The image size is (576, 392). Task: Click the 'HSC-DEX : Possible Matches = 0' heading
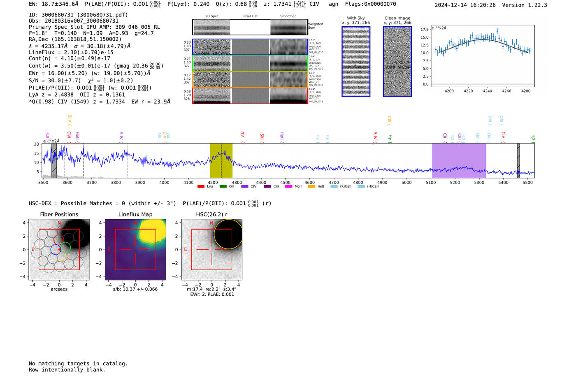click(x=77, y=204)
